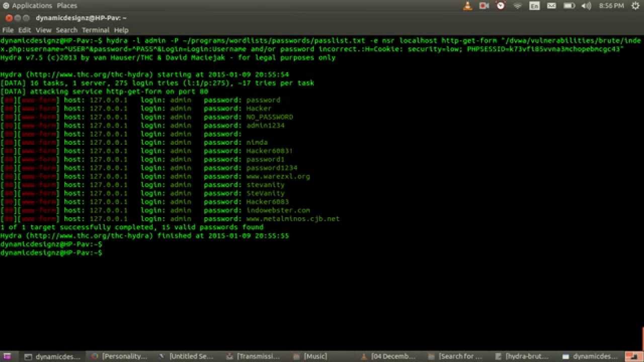Open the Wi-Fi network indicator
Image resolution: width=644 pixels, height=362 pixels.
(518, 6)
